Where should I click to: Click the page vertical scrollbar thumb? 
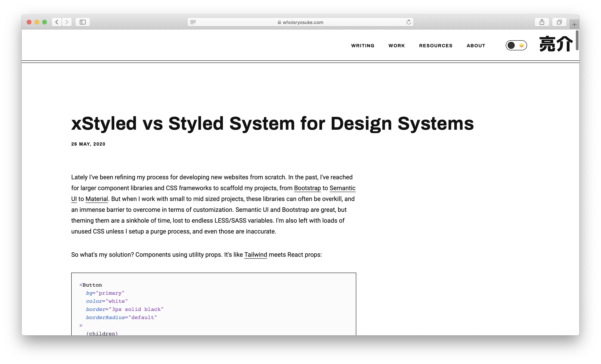577,40
